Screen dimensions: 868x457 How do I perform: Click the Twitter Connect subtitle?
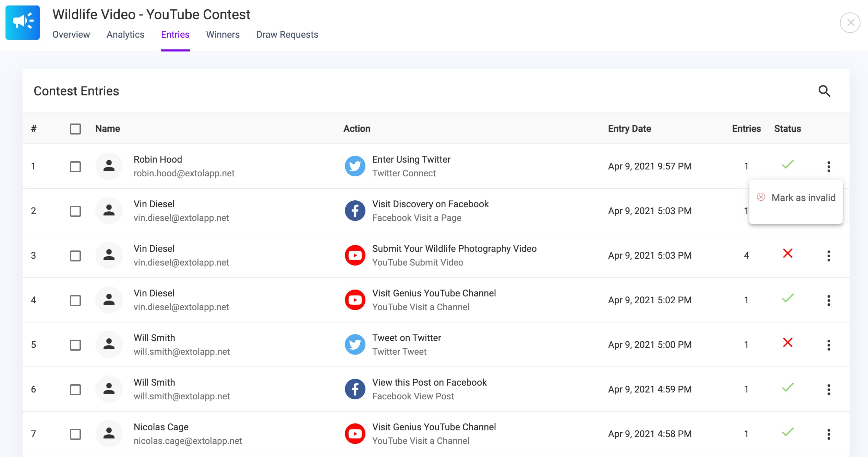[x=404, y=173]
